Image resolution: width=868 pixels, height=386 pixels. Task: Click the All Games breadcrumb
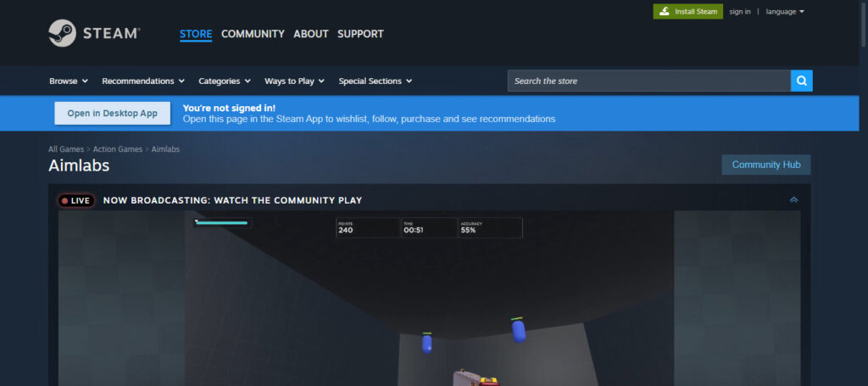point(66,149)
